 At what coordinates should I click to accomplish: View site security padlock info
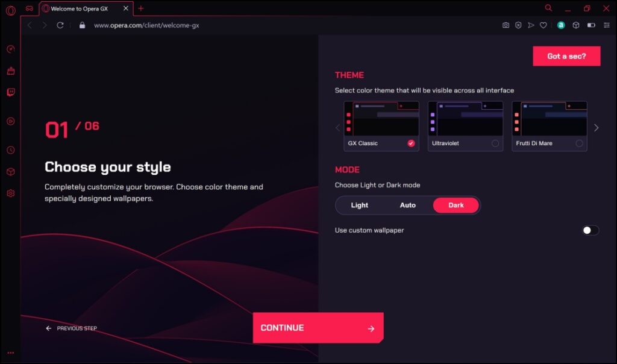82,25
